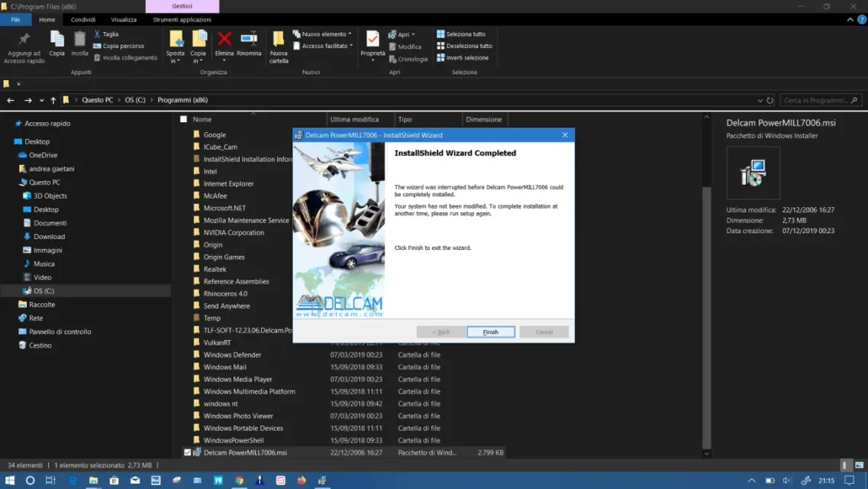868x489 pixels.
Task: Refresh the folder view
Action: (770, 100)
